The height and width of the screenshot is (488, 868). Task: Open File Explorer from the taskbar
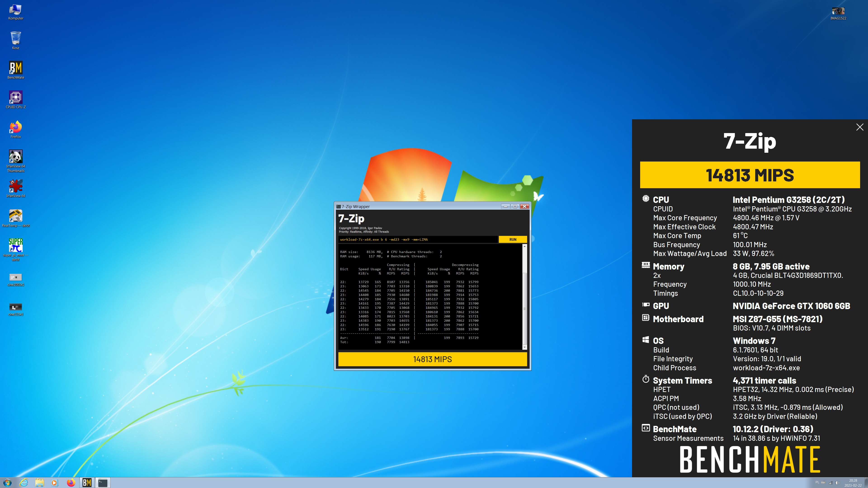[39, 483]
